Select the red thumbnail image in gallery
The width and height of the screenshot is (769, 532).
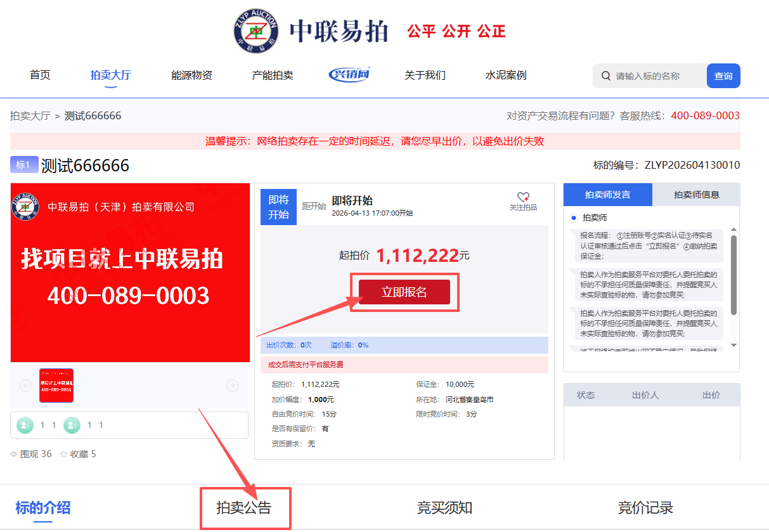click(x=56, y=386)
